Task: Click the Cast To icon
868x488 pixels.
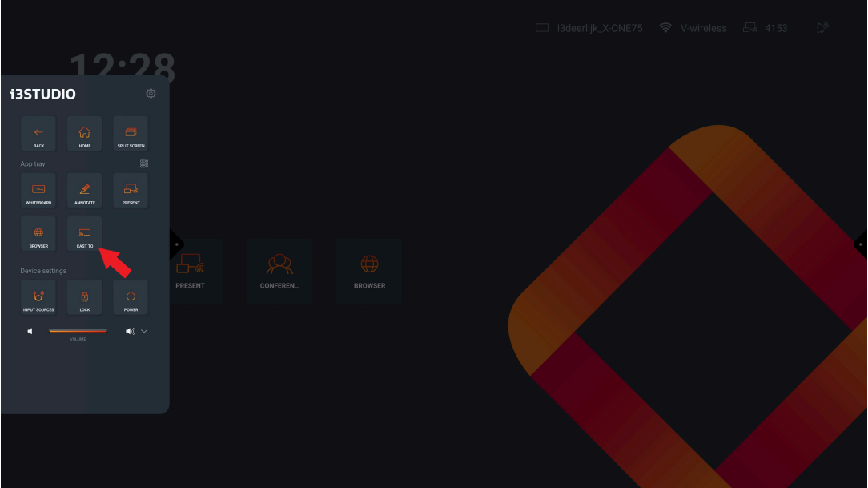Action: tap(85, 234)
